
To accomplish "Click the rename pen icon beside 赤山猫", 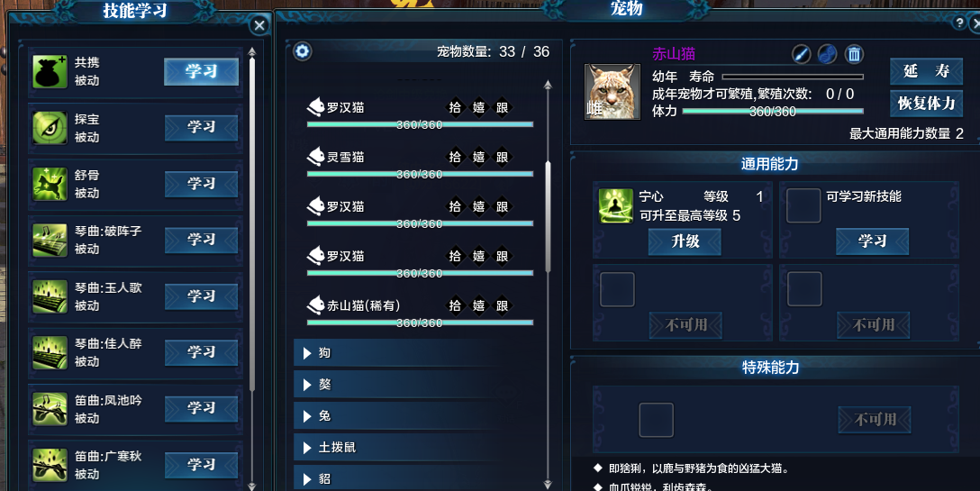I will pyautogui.click(x=801, y=54).
